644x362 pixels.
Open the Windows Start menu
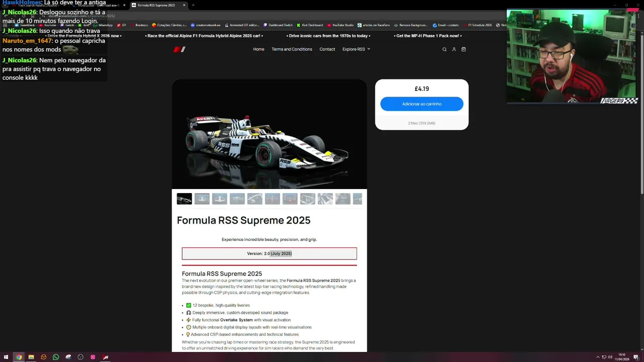(x=6, y=357)
